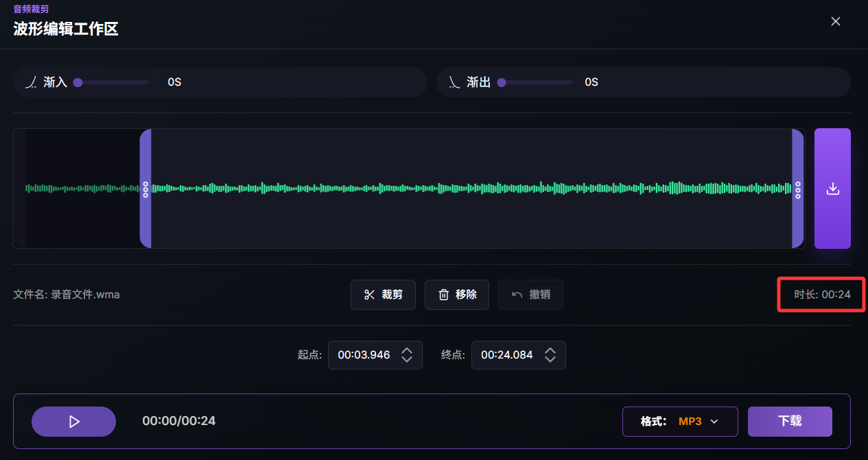
Task: Click the fade-in curve icon
Action: (32, 82)
